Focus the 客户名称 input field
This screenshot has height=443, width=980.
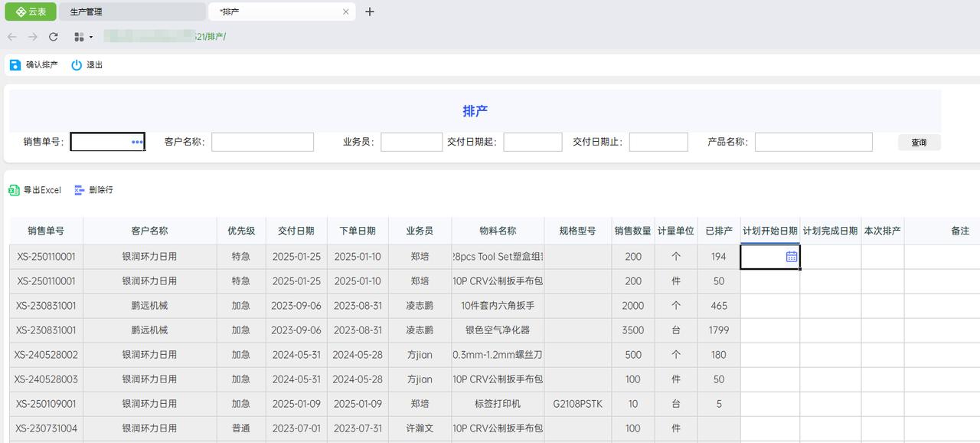point(263,142)
